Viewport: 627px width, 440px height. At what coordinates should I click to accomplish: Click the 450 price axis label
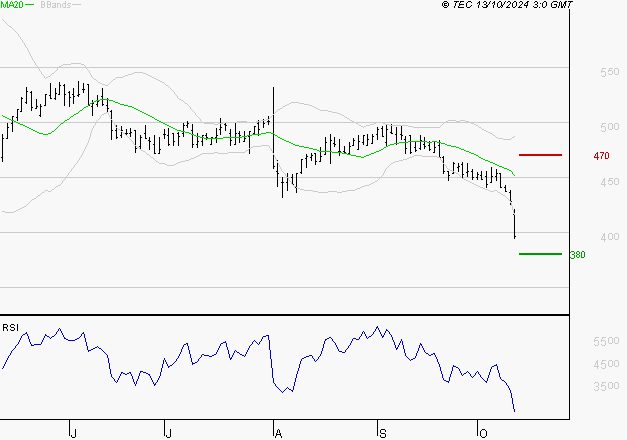(x=609, y=182)
